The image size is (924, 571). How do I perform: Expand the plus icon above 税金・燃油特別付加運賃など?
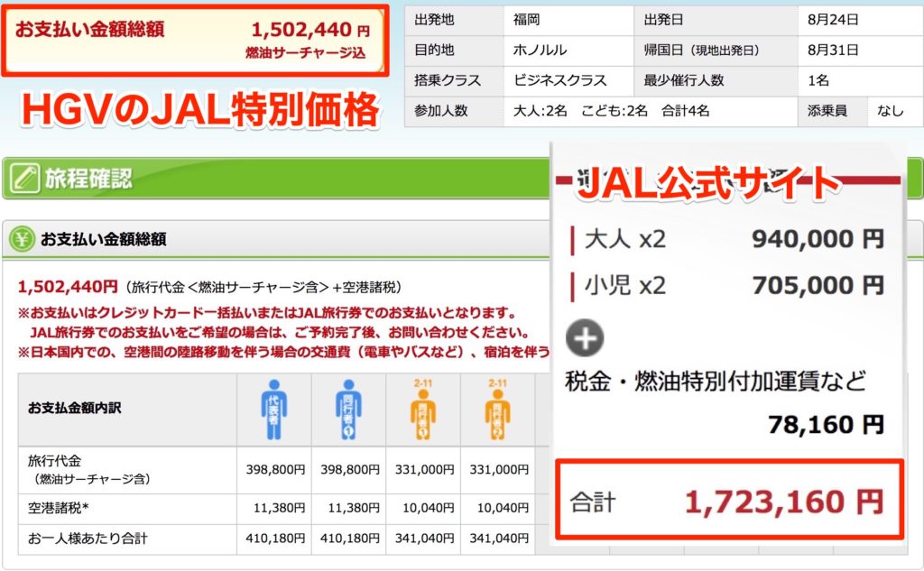[x=585, y=338]
